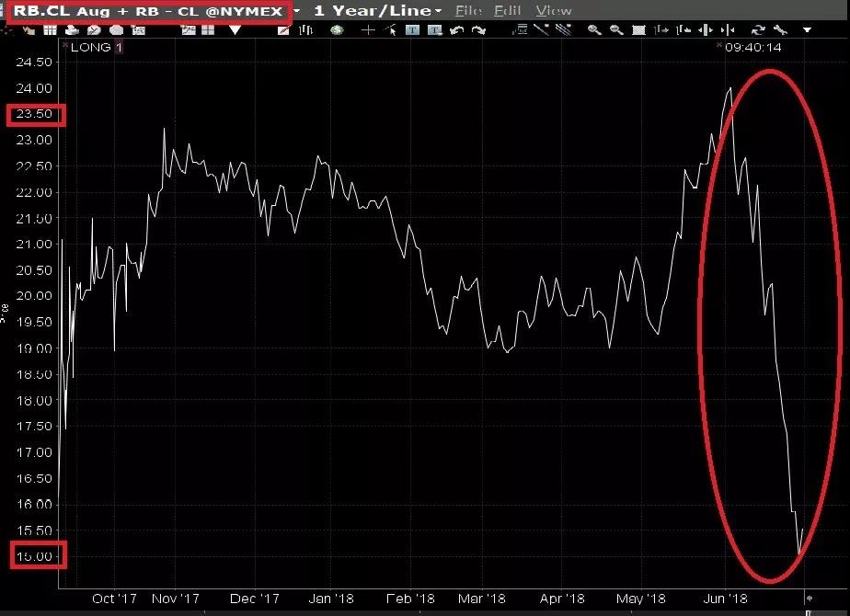Open the RB.CL symbol dropdown arrow
850x616 pixels.
point(297,11)
